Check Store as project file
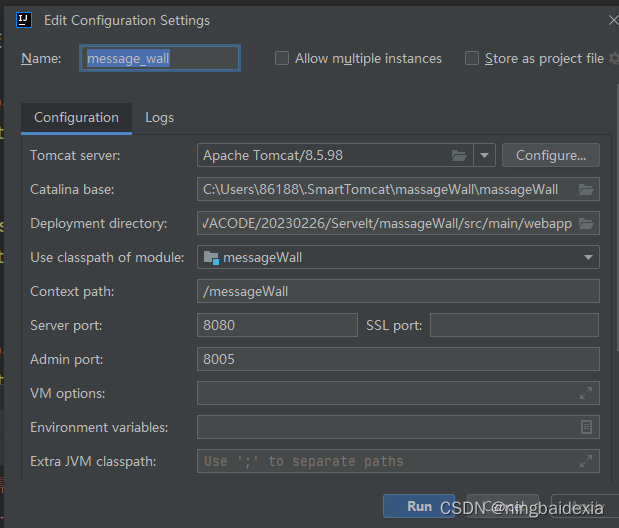Image resolution: width=619 pixels, height=528 pixels. (472, 58)
